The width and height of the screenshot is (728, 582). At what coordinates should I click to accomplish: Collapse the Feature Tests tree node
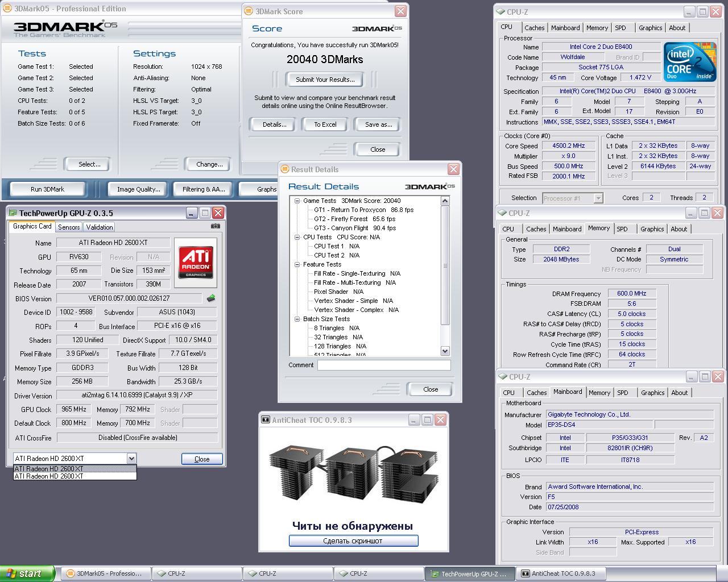tap(297, 264)
